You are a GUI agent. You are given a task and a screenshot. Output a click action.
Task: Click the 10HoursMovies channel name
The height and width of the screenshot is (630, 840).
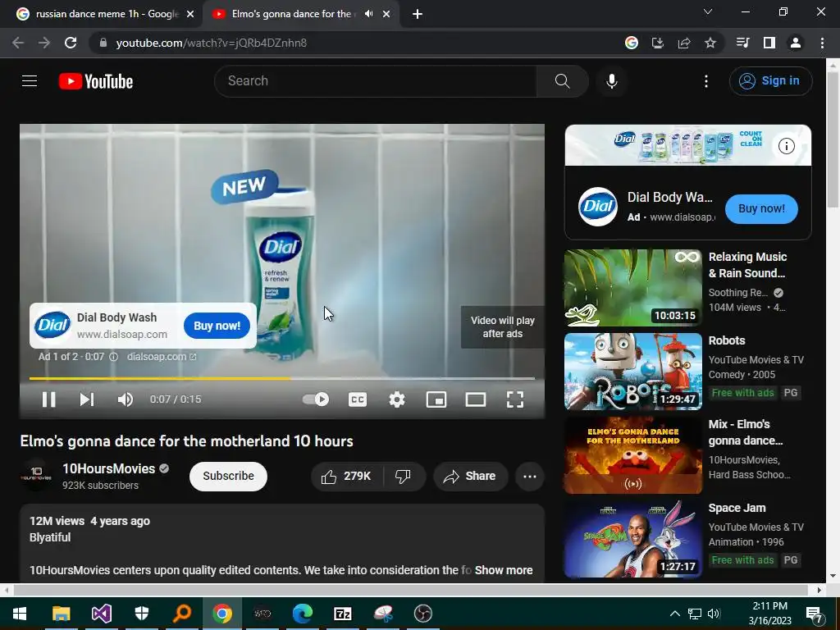[109, 468]
